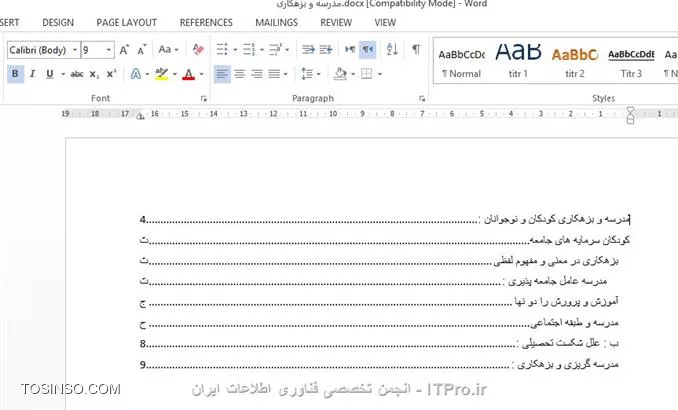678x410 pixels.
Task: Click the Numbering list icon
Action: (x=249, y=49)
